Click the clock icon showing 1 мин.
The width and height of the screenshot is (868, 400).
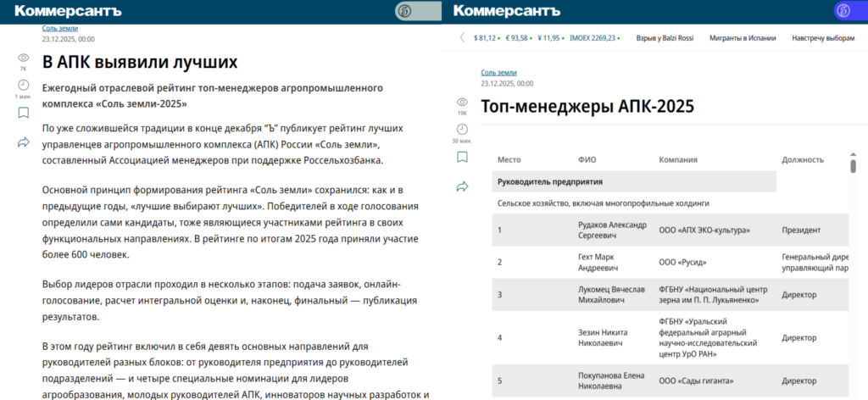point(23,85)
